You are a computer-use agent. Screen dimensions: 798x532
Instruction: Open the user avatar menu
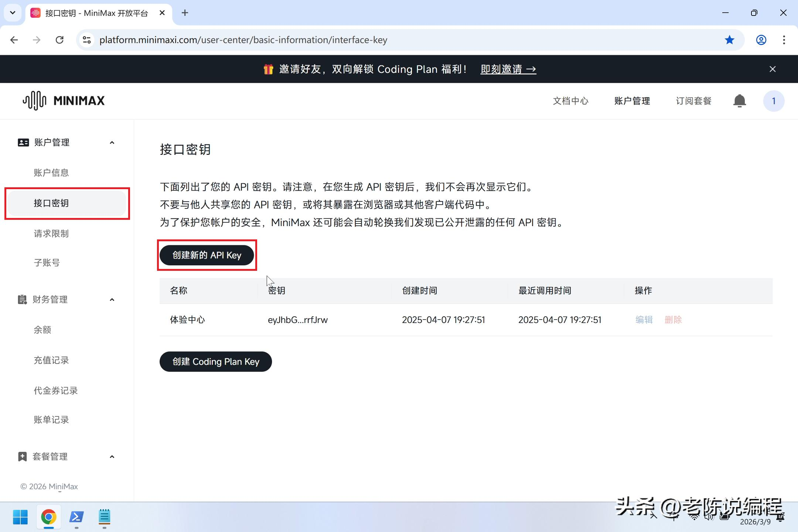coord(774,101)
